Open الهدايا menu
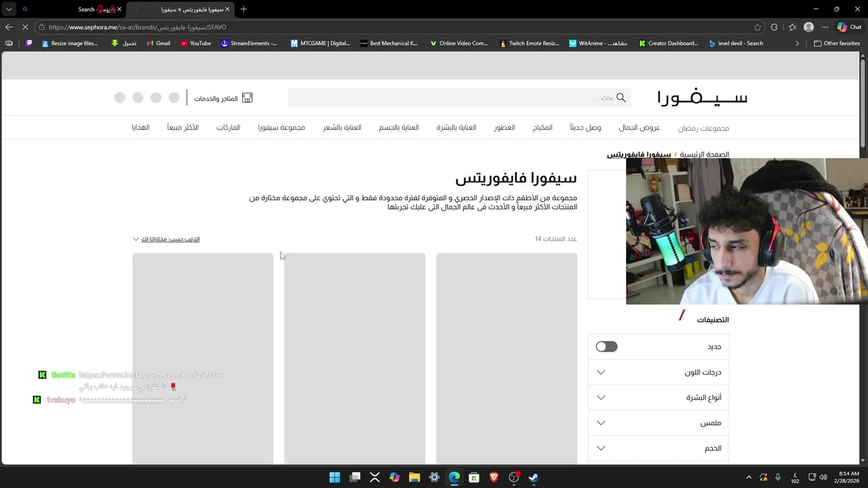Image resolution: width=868 pixels, height=488 pixels. coord(140,127)
